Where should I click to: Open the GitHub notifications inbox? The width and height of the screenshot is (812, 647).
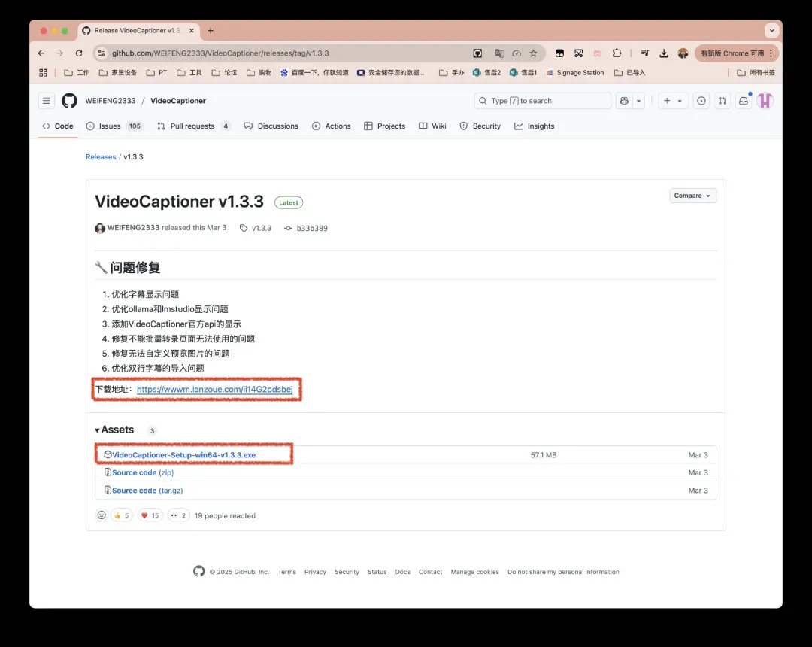pyautogui.click(x=743, y=101)
